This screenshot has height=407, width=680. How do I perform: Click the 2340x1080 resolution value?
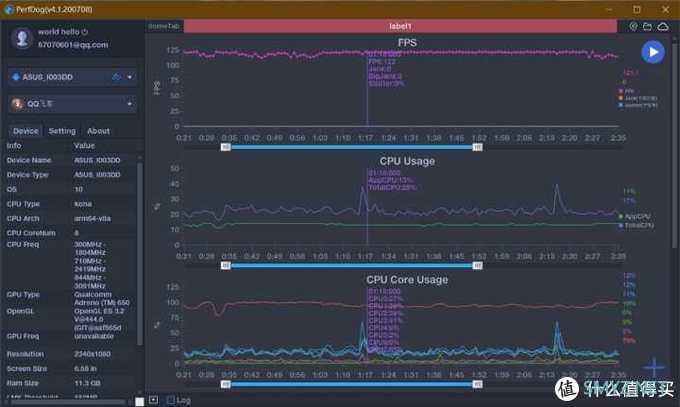pos(92,354)
